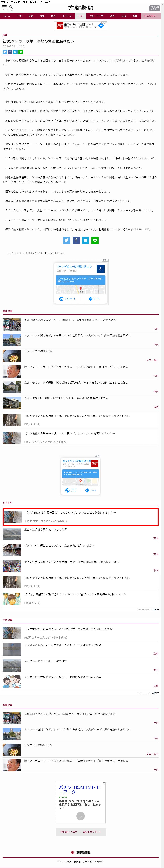The image size is (164, 868).
Task: Click the arrow button in パチンコ&スロット ad
Action: [80, 816]
